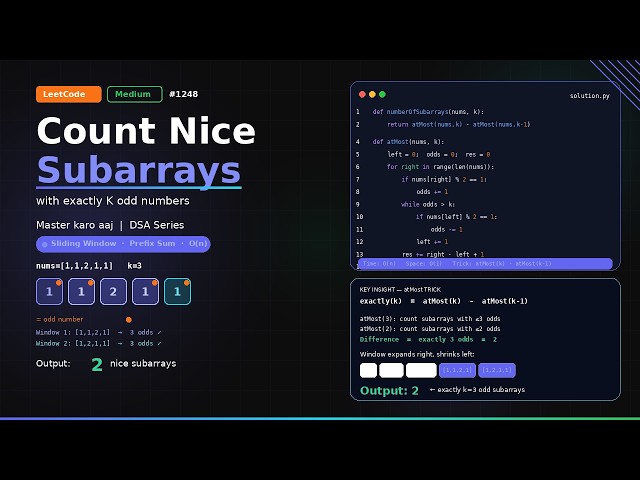This screenshot has width=640, height=480.
Task: Click the 'atMost(3): count subarrays' line
Action: (x=430, y=319)
